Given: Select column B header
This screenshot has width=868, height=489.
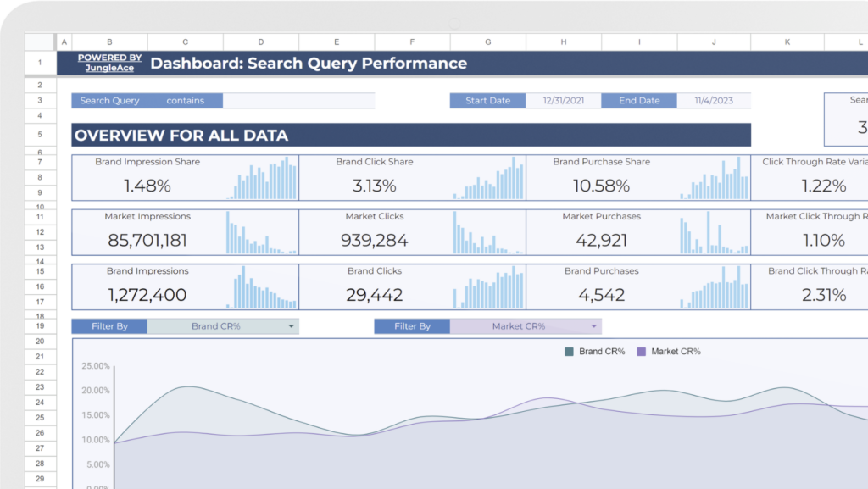Looking at the screenshot, I should tap(109, 42).
